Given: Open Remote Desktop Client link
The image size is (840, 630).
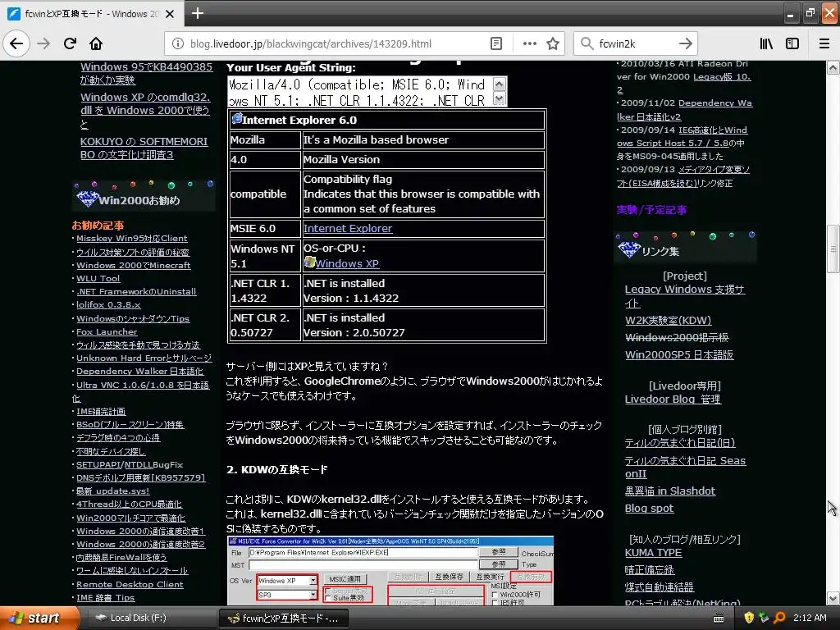Looking at the screenshot, I should tap(130, 584).
